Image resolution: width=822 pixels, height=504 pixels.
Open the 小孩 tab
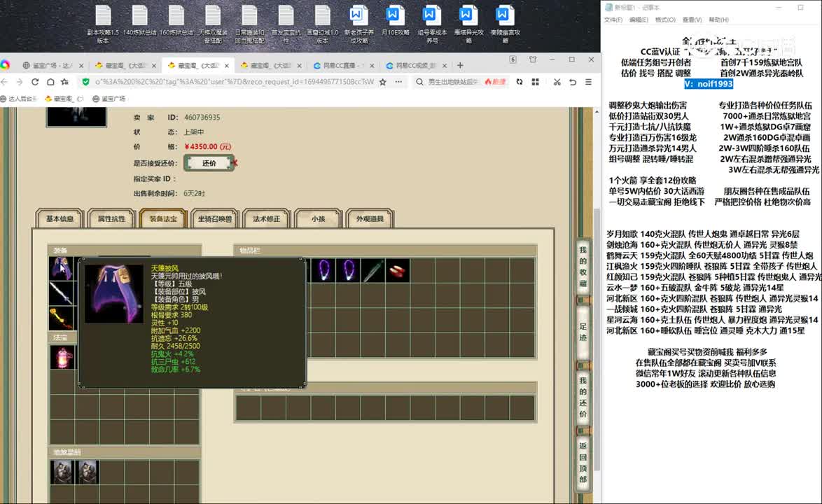319,218
